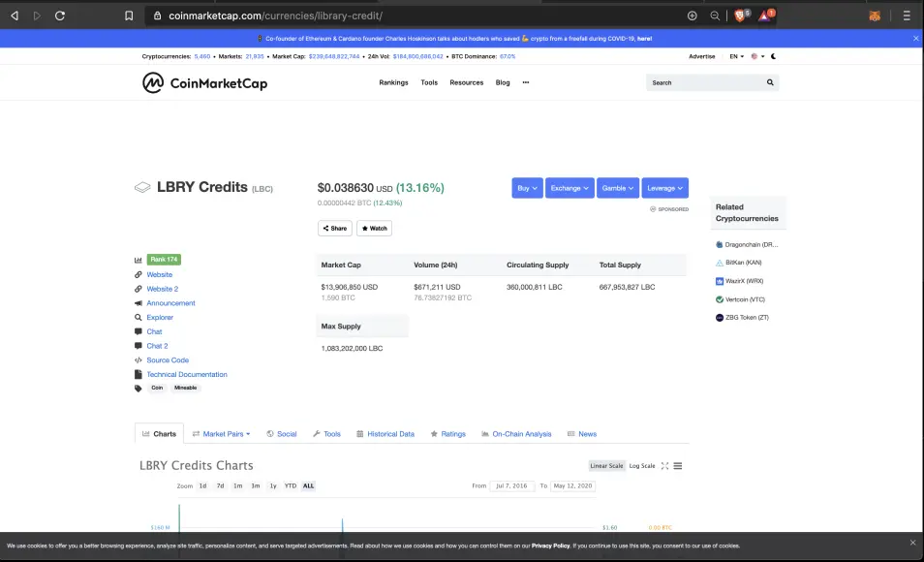Click the padlock site security icon
The image size is (924, 562).
pyautogui.click(x=157, y=16)
